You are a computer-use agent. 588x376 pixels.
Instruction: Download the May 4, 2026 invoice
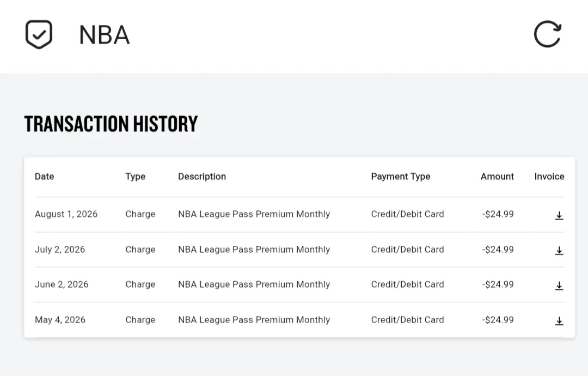pyautogui.click(x=559, y=321)
